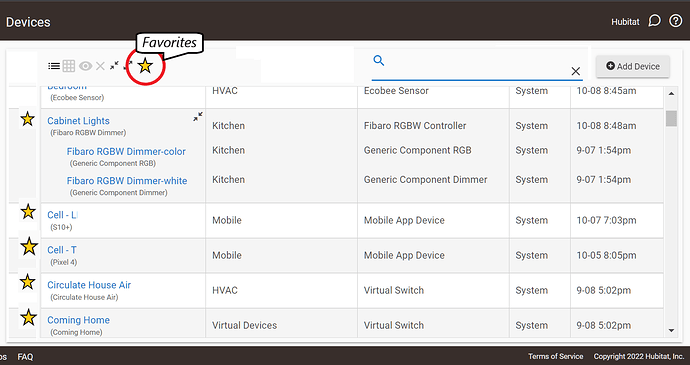Click the 10-05 8:05pm timestamp
Viewport: 690px width, 365px height.
[606, 255]
